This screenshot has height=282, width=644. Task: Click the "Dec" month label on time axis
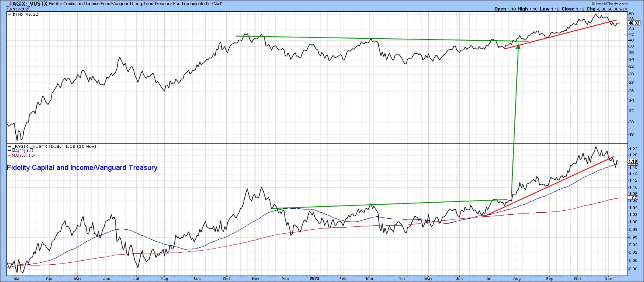click(285, 278)
